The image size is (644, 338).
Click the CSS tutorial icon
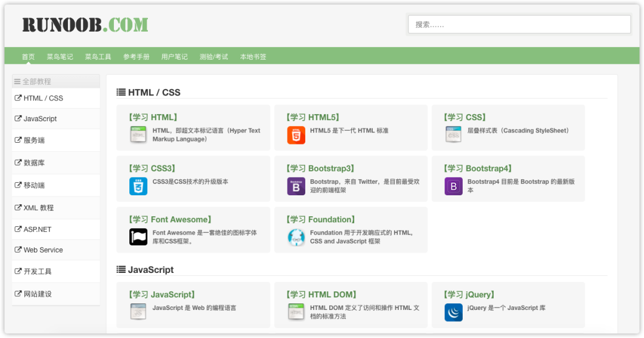tap(453, 135)
